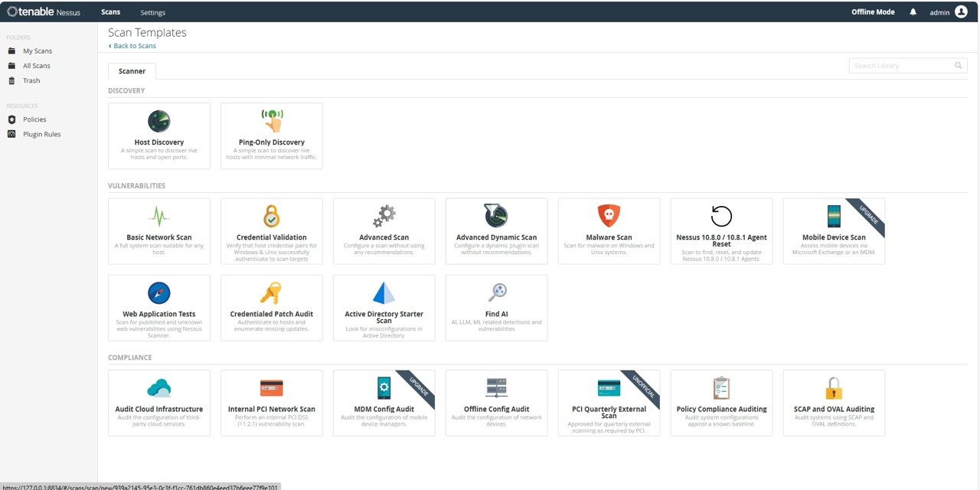Click the Basic Network Scan title text
The height and width of the screenshot is (490, 980).
tap(159, 237)
